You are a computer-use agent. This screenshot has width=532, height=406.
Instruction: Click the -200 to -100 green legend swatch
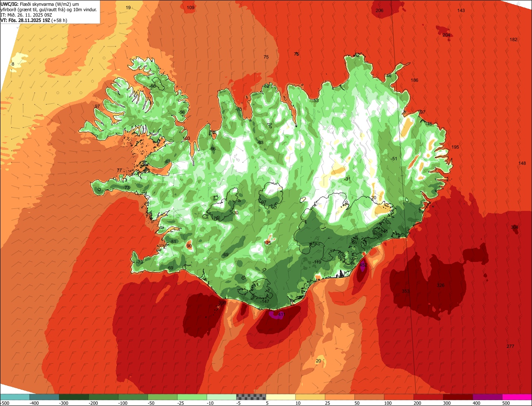(x=103, y=397)
